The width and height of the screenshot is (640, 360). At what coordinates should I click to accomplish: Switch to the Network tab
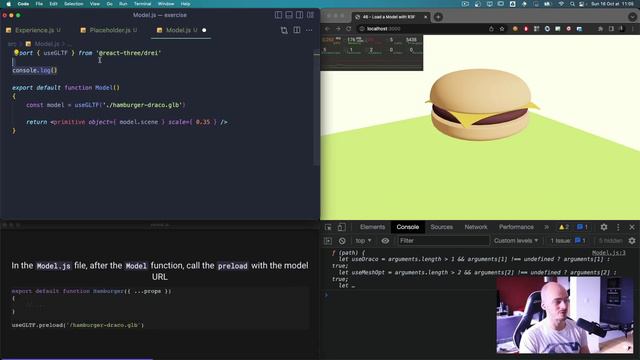(x=476, y=227)
